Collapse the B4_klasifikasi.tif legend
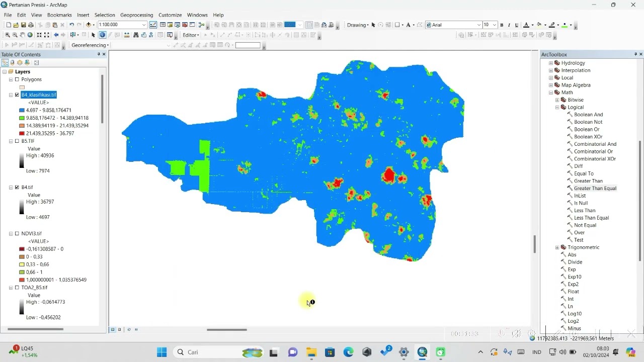This screenshot has height=362, width=644. (11, 95)
